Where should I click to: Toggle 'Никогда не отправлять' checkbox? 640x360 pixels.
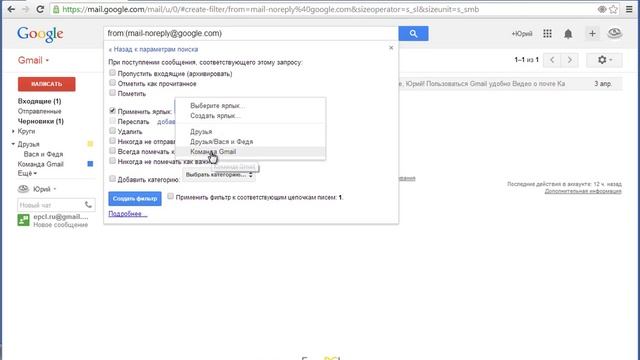(x=112, y=141)
